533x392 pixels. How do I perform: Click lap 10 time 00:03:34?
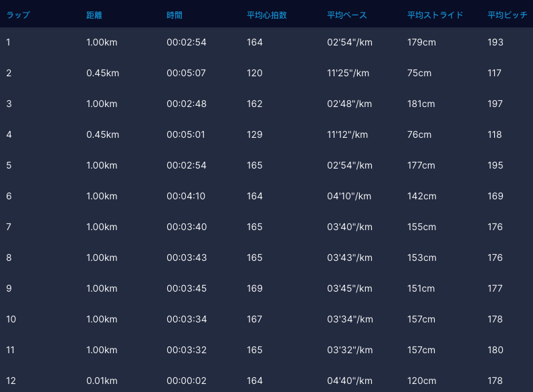186,319
